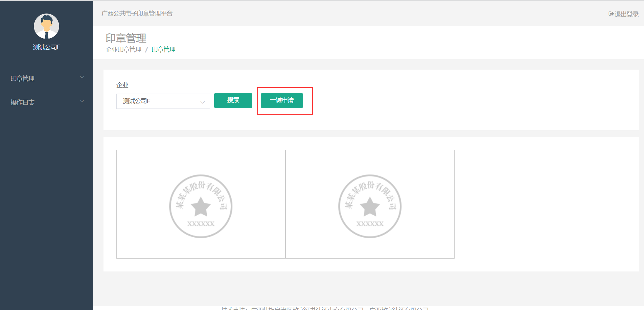
Task: Expand the chevron beside sidebar 印章管理
Action: pos(82,78)
